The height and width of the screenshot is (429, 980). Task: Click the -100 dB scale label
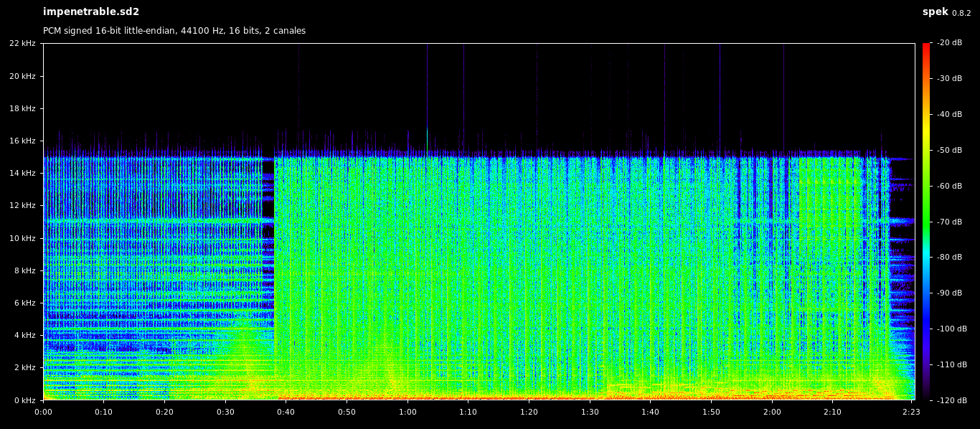click(952, 329)
